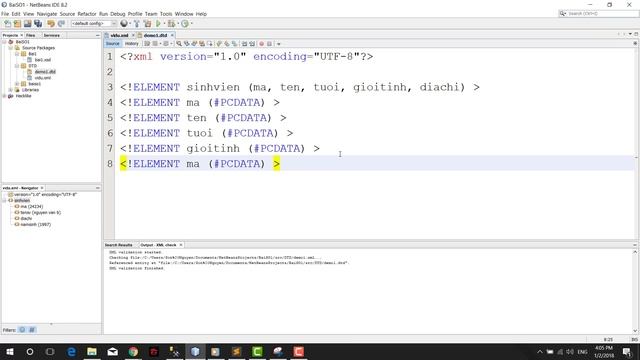The width and height of the screenshot is (640, 360).
Task: Open File Explorer from the taskbar
Action: (x=92, y=351)
